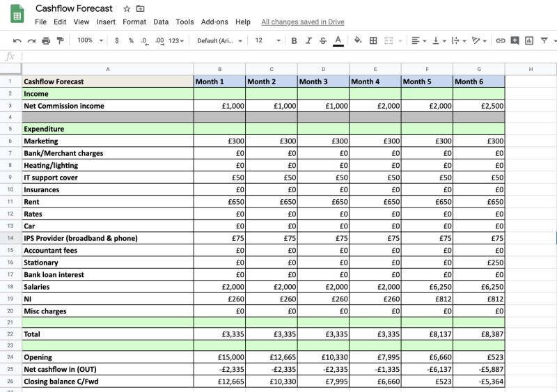This screenshot has height=392, width=557.
Task: Click the Create filter funnel icon
Action: 544,41
